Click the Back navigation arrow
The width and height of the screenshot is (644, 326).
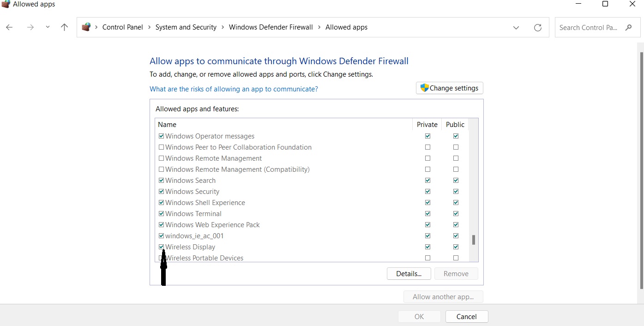[x=9, y=28]
